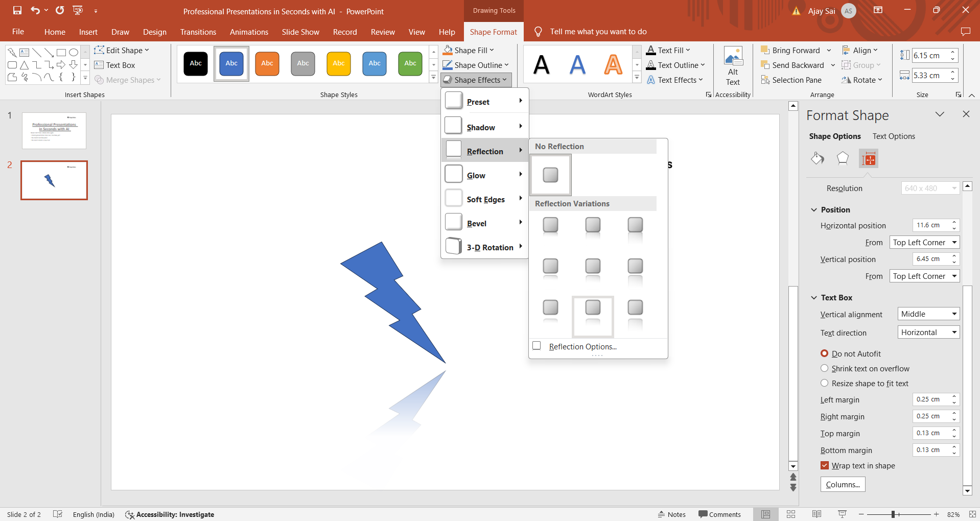This screenshot has height=521, width=980.
Task: Insert a Text Box
Action: click(115, 65)
